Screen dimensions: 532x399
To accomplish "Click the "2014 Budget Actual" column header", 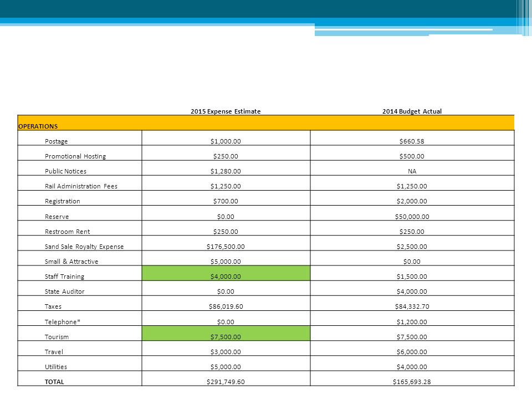I will coord(412,111).
